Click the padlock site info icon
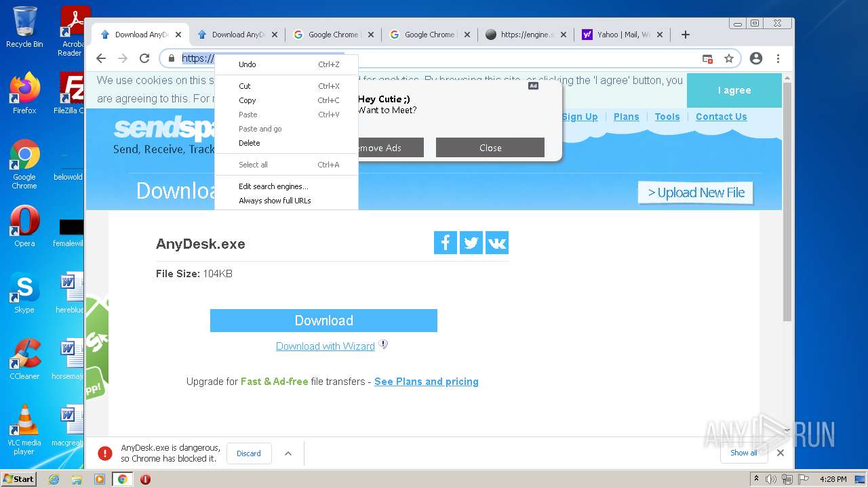The image size is (868, 488). pyautogui.click(x=172, y=58)
